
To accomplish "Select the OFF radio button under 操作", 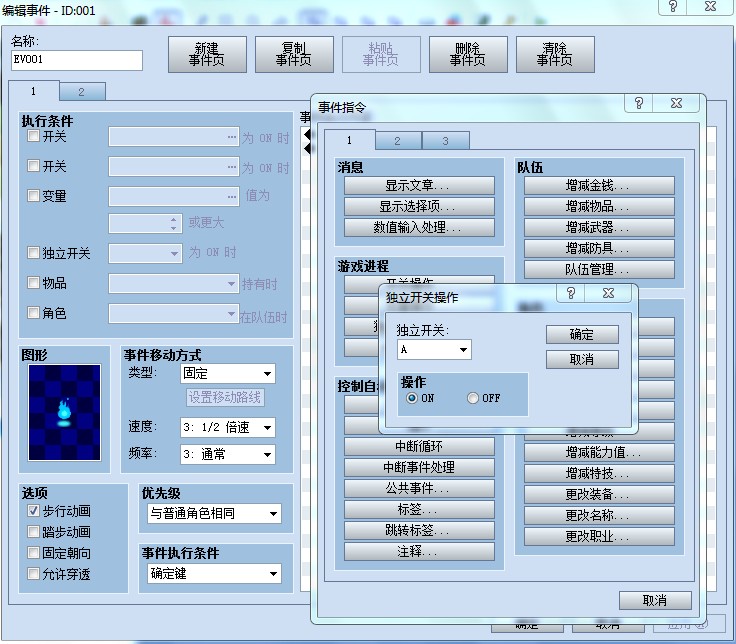I will coord(473,398).
